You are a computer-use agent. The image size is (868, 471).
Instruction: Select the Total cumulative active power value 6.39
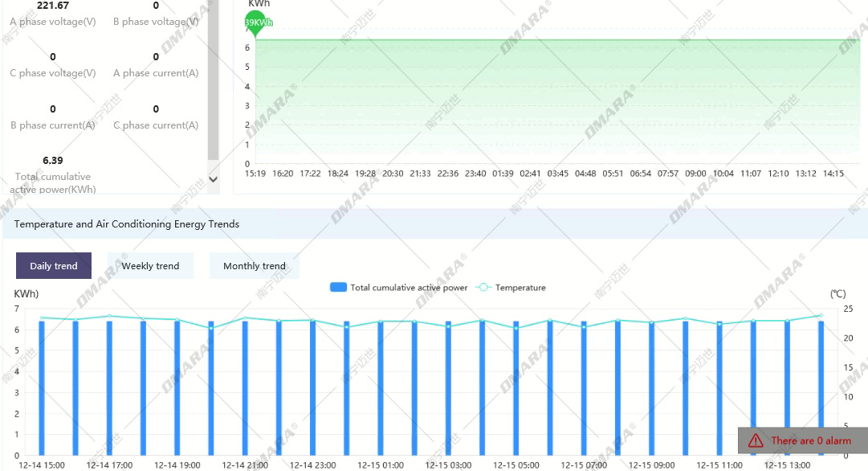click(x=52, y=161)
